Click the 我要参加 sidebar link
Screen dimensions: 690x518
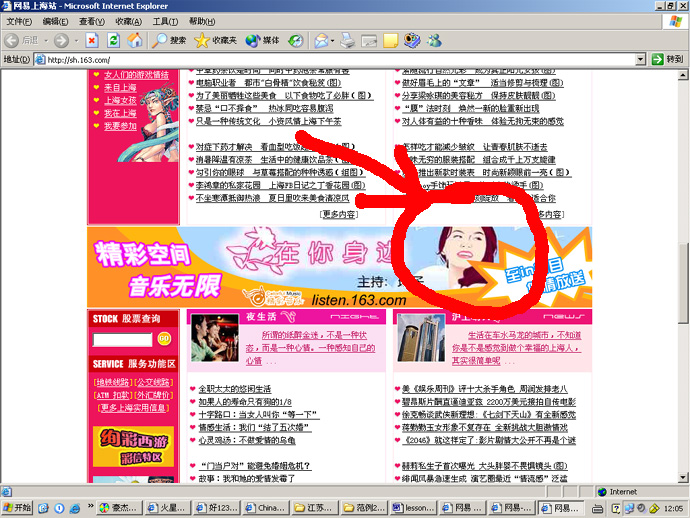point(120,126)
